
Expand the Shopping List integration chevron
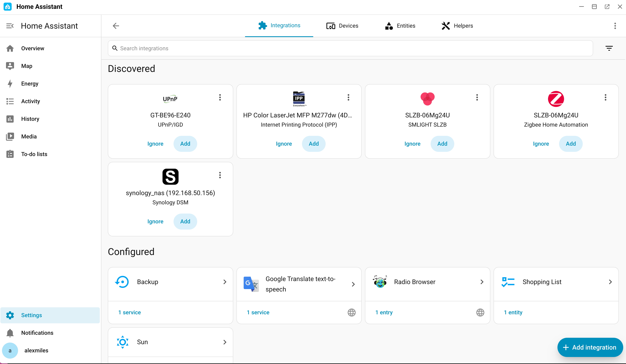click(x=610, y=282)
